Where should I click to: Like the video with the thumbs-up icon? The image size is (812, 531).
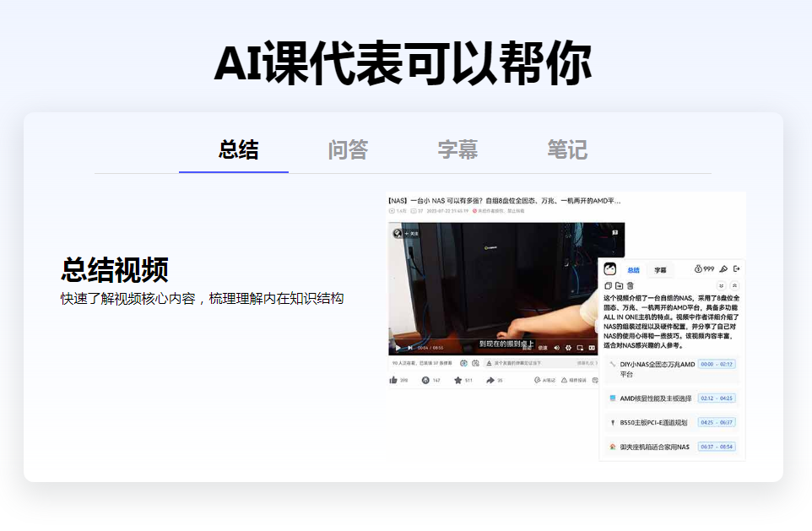point(393,381)
